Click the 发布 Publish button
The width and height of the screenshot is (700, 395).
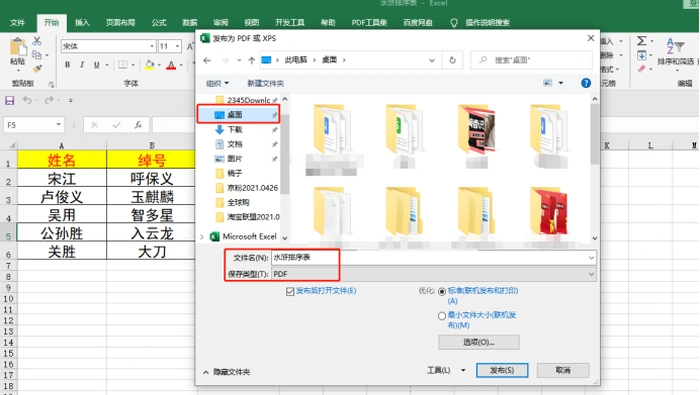click(502, 370)
